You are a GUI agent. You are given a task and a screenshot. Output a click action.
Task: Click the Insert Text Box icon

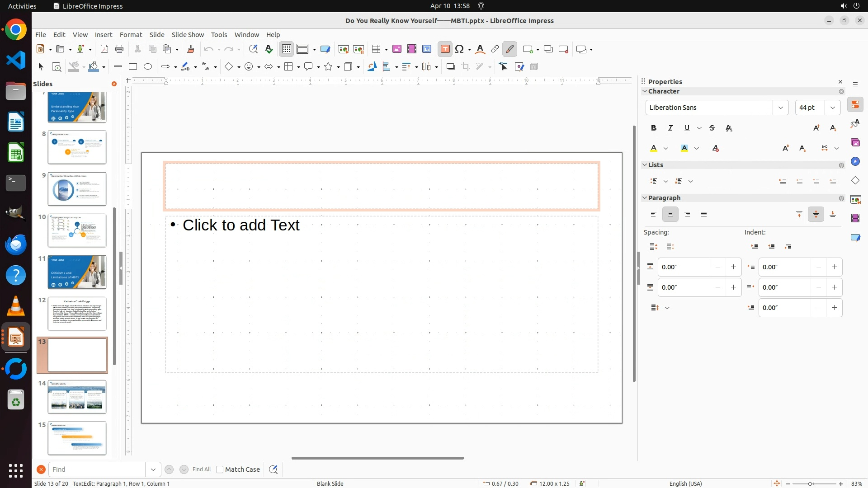(x=445, y=49)
